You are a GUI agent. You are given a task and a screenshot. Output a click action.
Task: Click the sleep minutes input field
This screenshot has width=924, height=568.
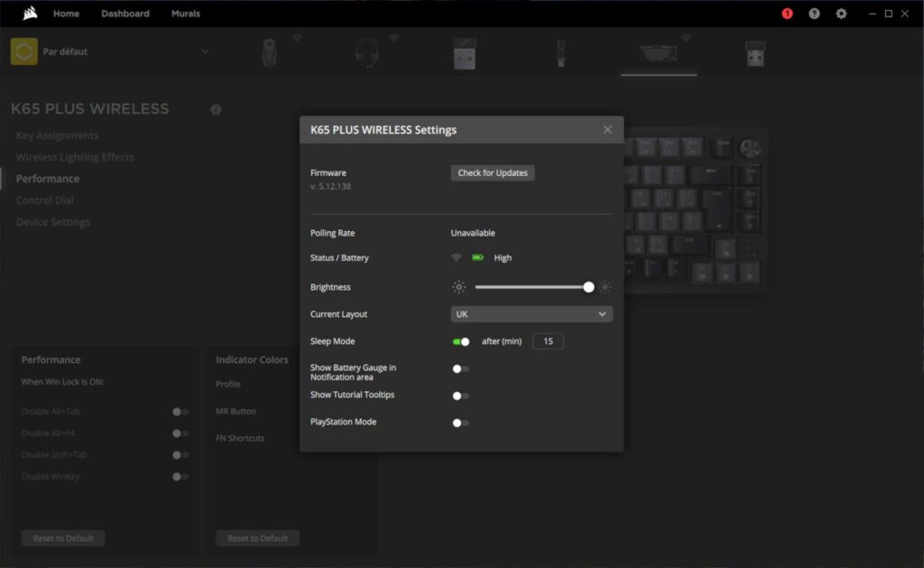tap(548, 341)
